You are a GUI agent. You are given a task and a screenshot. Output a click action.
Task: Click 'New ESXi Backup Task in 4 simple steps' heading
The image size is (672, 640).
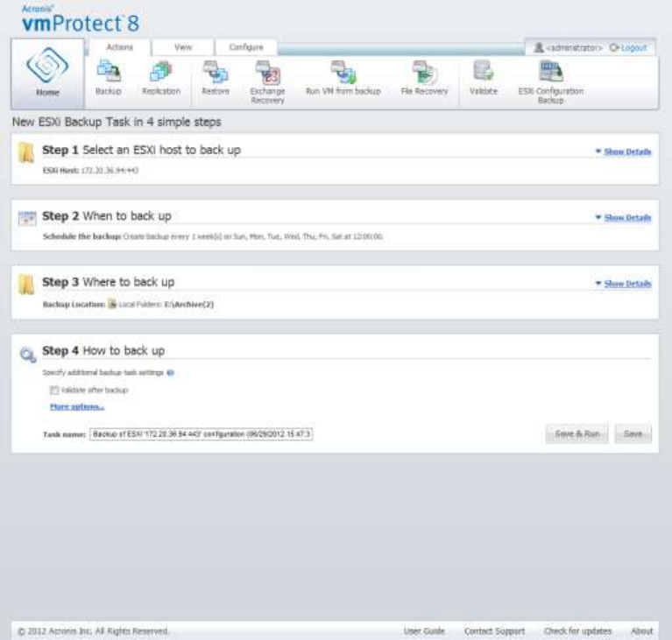[x=117, y=122]
